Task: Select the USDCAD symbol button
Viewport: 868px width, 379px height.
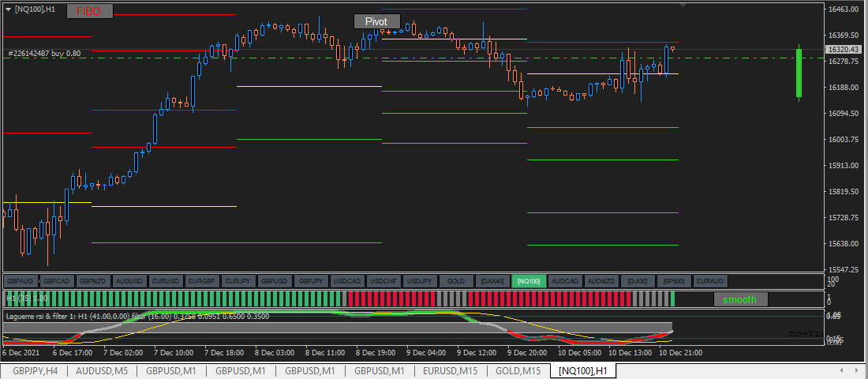Action: 347,281
